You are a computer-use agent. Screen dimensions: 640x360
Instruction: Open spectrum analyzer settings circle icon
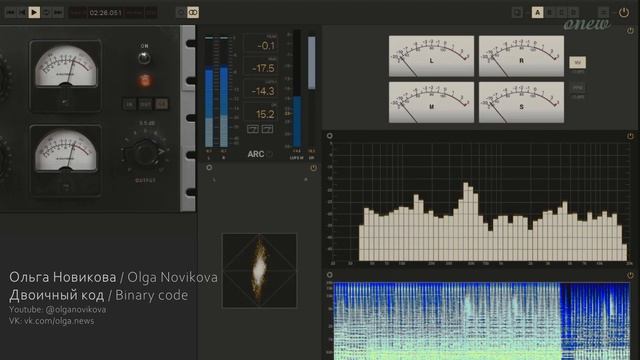click(330, 136)
